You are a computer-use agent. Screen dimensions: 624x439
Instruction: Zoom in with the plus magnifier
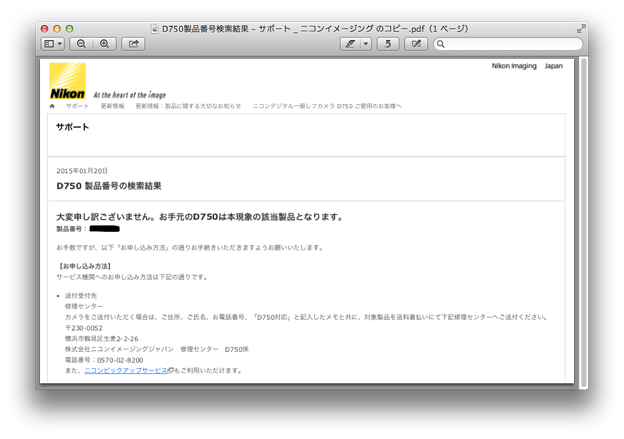pyautogui.click(x=104, y=44)
